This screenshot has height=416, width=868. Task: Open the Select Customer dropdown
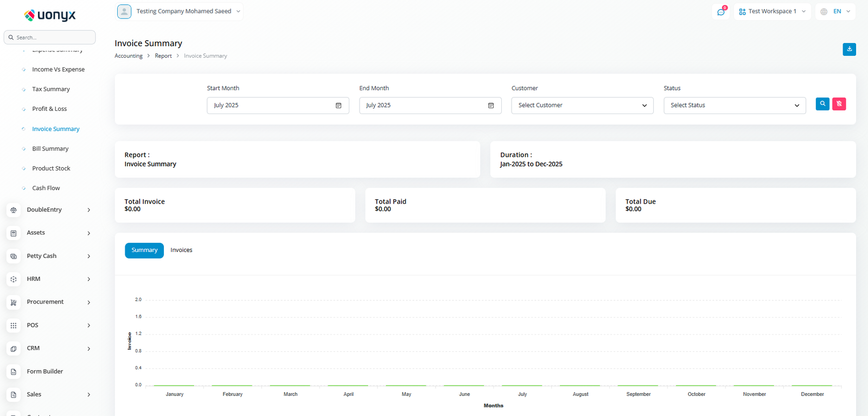click(582, 105)
